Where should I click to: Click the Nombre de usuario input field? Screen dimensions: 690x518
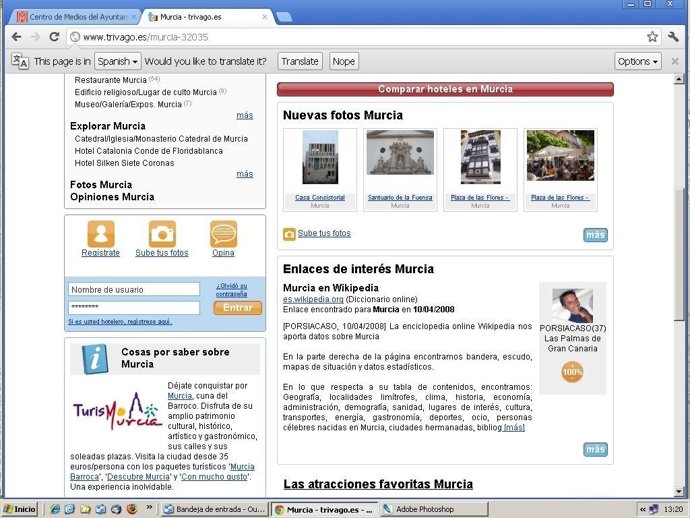[134, 290]
